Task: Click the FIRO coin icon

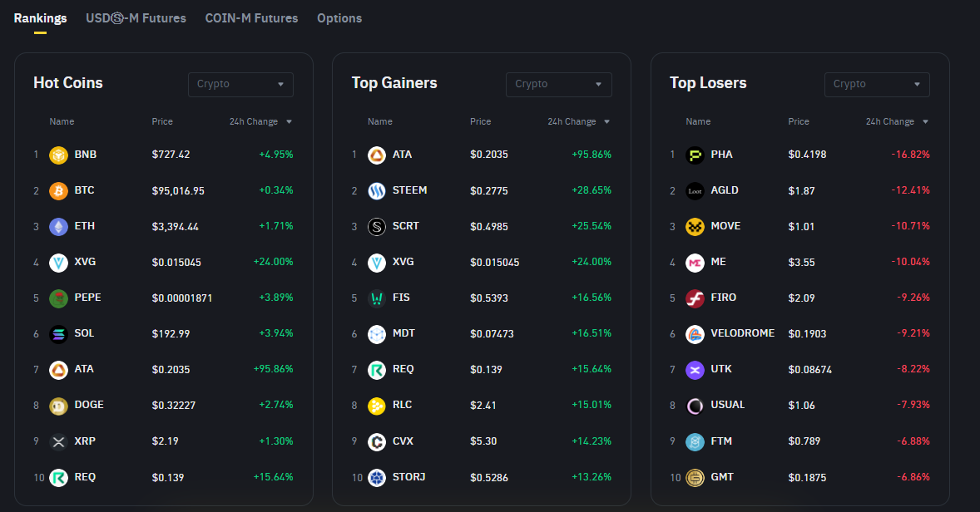Action: 695,298
